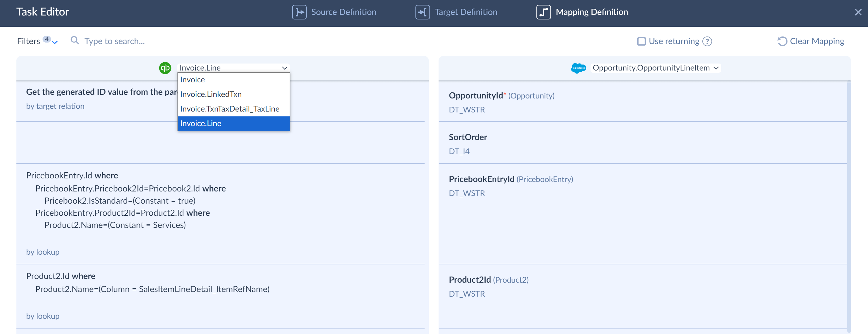Click the QuickBooks source icon

pos(166,67)
